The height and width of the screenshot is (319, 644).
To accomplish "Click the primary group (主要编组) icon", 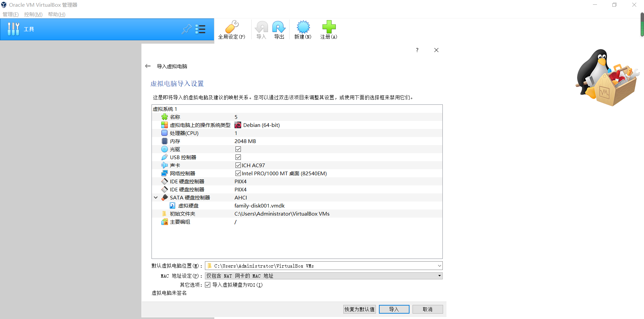I will click(x=165, y=222).
